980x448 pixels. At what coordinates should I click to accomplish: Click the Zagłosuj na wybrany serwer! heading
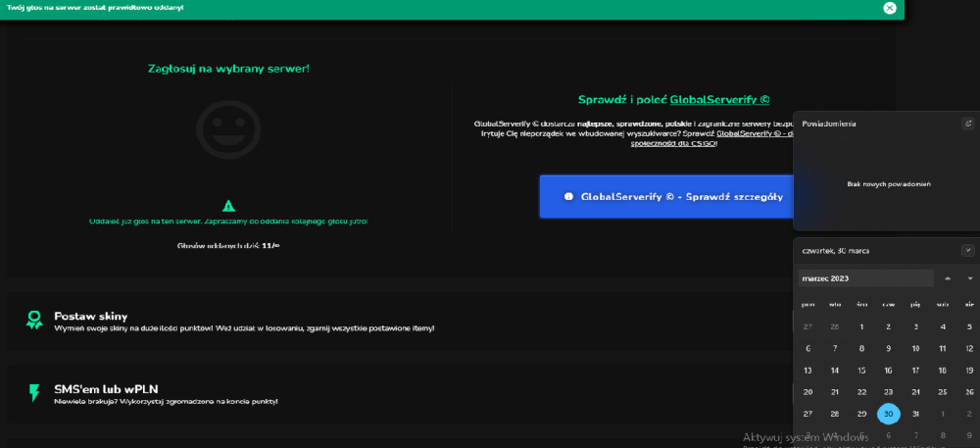coord(228,69)
